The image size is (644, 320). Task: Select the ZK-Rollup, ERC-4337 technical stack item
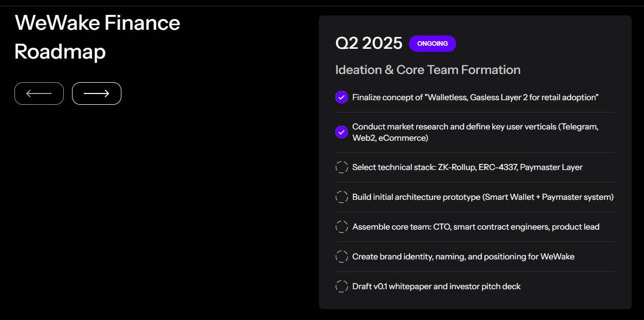(x=467, y=167)
